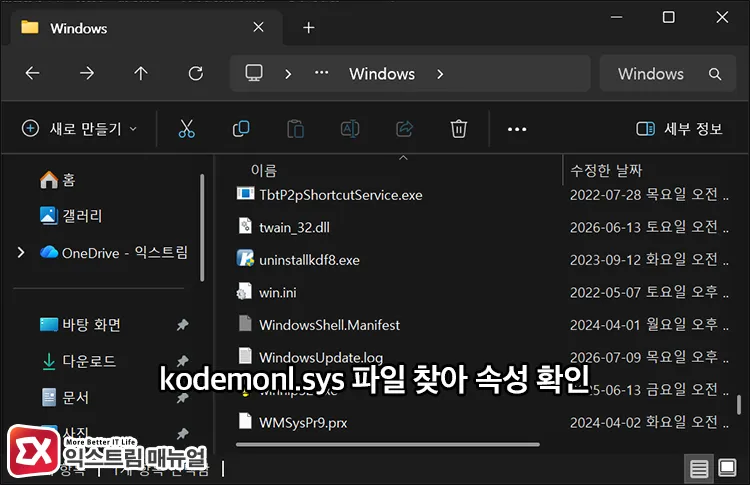Switch to large icons view
Viewport: 750px width, 485px height.
(x=727, y=468)
